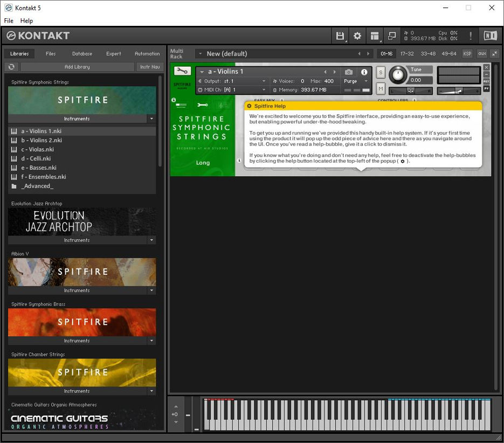This screenshot has width=504, height=443.
Task: Click the Native Instruments NI logo
Action: pyautogui.click(x=490, y=36)
